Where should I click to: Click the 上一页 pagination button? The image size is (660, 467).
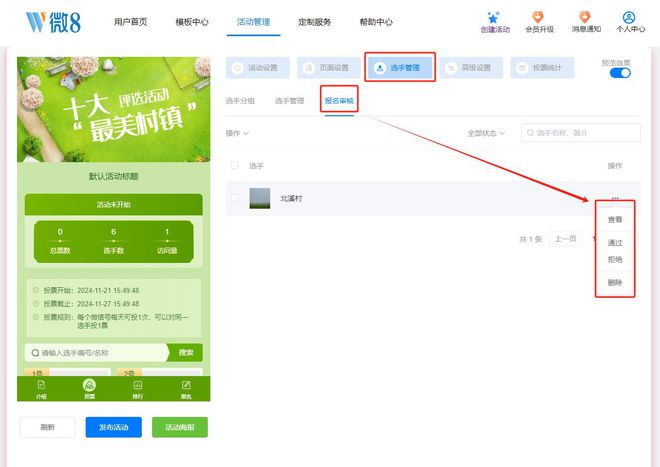point(566,239)
